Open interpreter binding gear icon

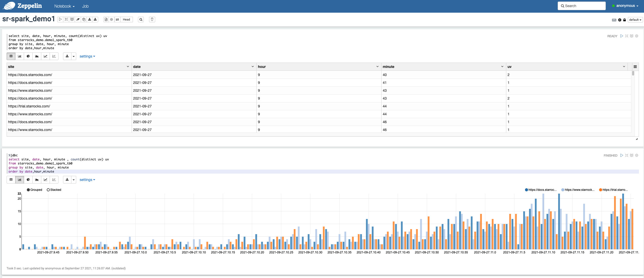(620, 20)
